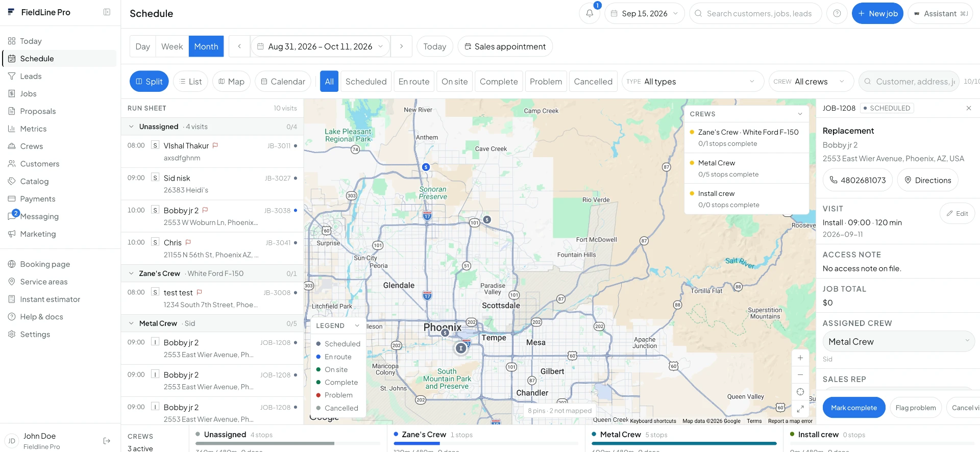The image size is (980, 452).
Task: Go to previous date range
Action: (239, 46)
